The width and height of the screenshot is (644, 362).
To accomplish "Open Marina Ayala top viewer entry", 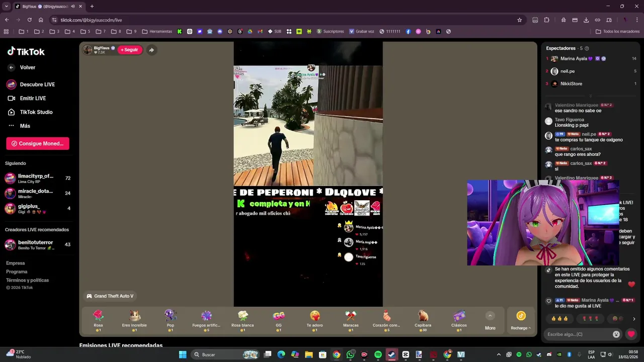I will pyautogui.click(x=591, y=59).
